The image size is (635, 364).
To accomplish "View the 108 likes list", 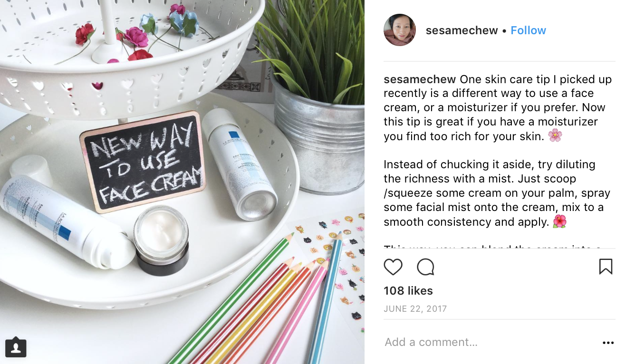I will (408, 291).
